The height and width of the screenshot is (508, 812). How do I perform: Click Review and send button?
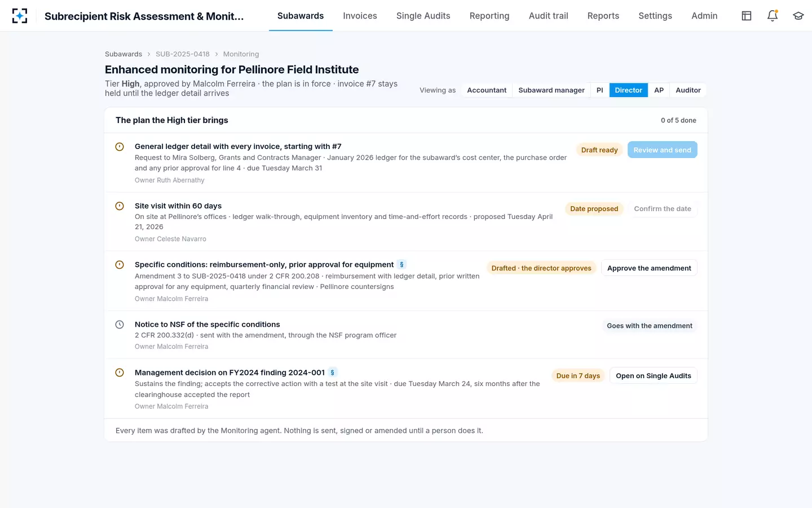pyautogui.click(x=662, y=150)
